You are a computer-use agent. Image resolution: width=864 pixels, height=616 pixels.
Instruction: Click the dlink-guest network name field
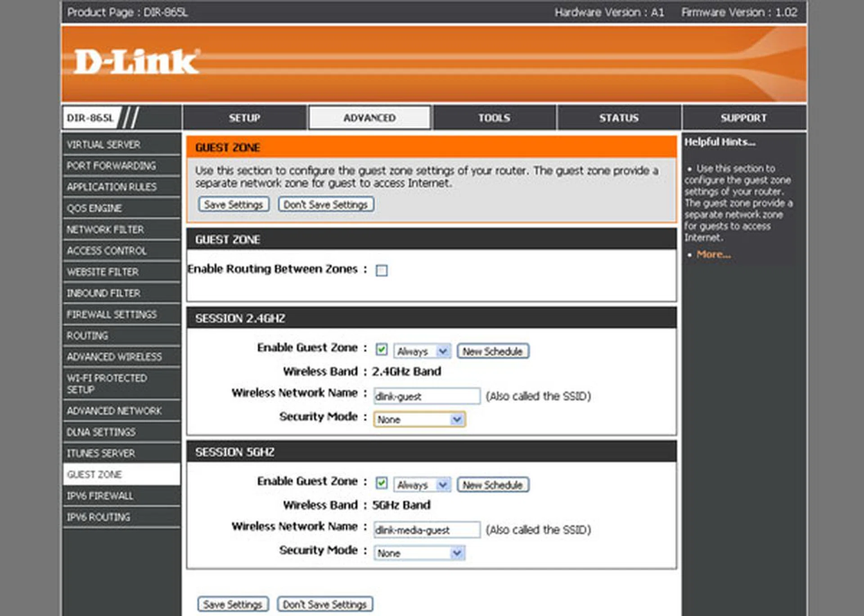coord(426,396)
